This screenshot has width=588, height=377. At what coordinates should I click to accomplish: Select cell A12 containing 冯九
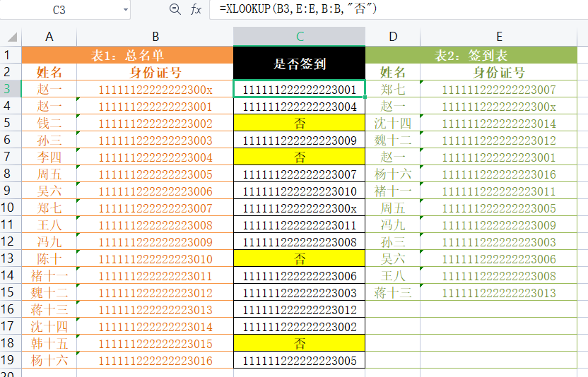[x=49, y=241]
